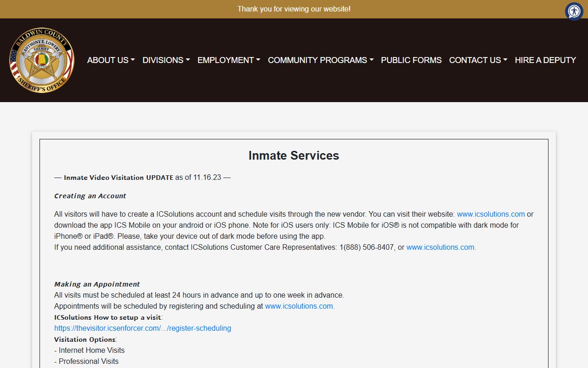Expand the About Us dropdown menu
The image size is (588, 368).
pyautogui.click(x=111, y=60)
